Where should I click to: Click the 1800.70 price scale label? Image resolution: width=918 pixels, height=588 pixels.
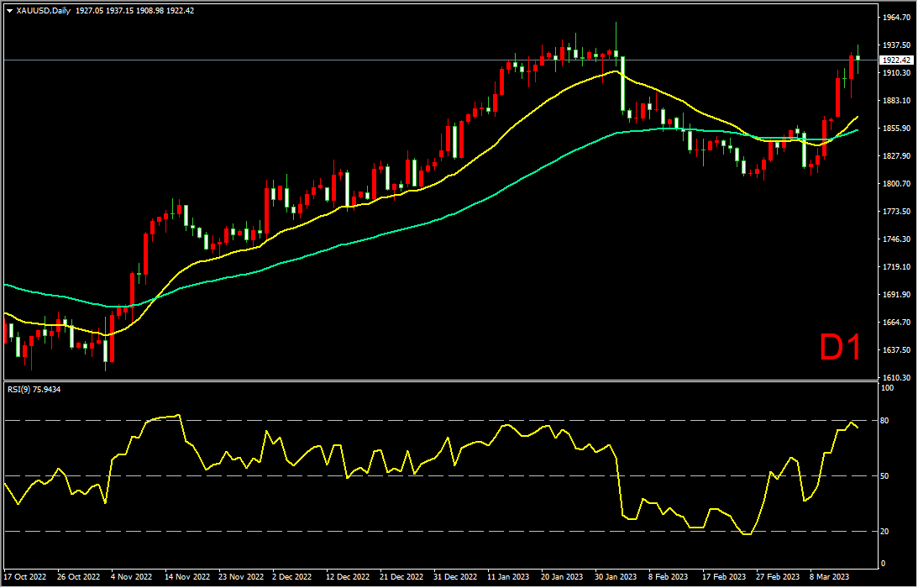point(896,183)
